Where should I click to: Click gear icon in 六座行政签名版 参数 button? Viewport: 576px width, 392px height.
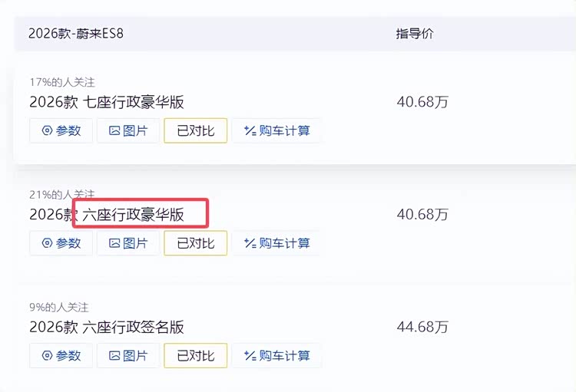tap(47, 356)
